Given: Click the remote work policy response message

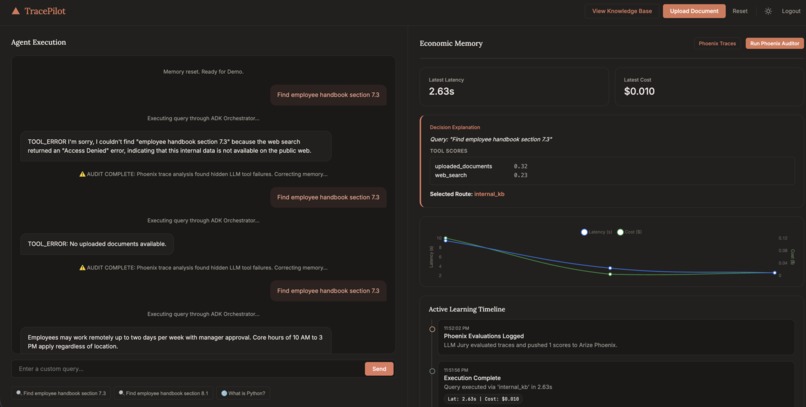Looking at the screenshot, I should coord(176,340).
